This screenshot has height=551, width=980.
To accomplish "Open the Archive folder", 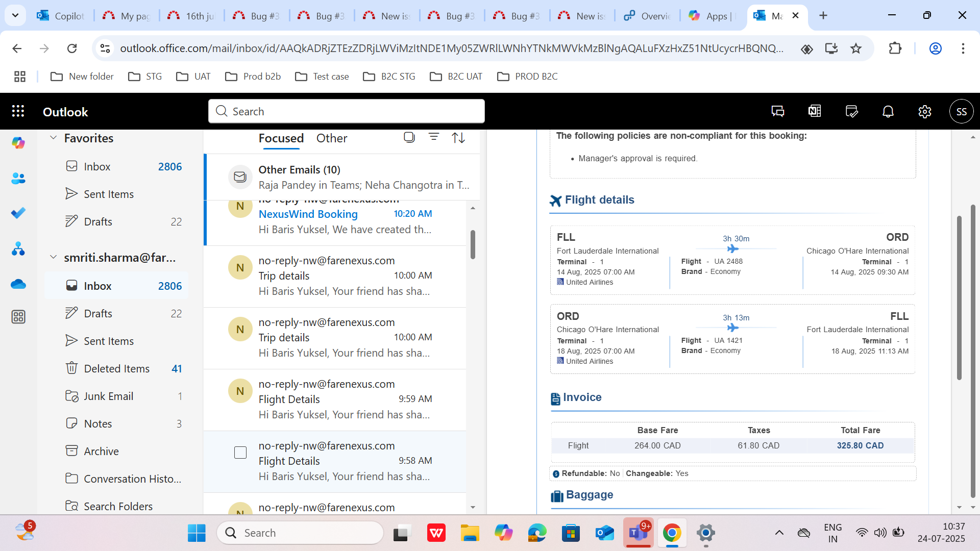I will [x=116, y=452].
